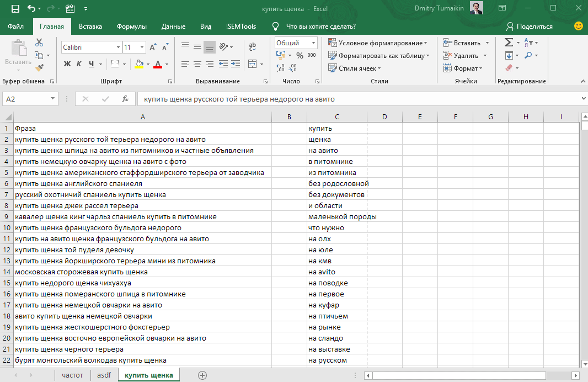Open the Touch/Mouse mode quick-access icon
Viewport: 588px width, 382px height.
(x=70, y=8)
